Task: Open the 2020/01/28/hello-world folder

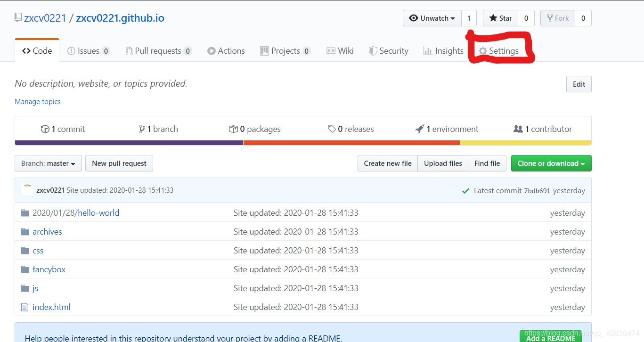Action: click(76, 213)
